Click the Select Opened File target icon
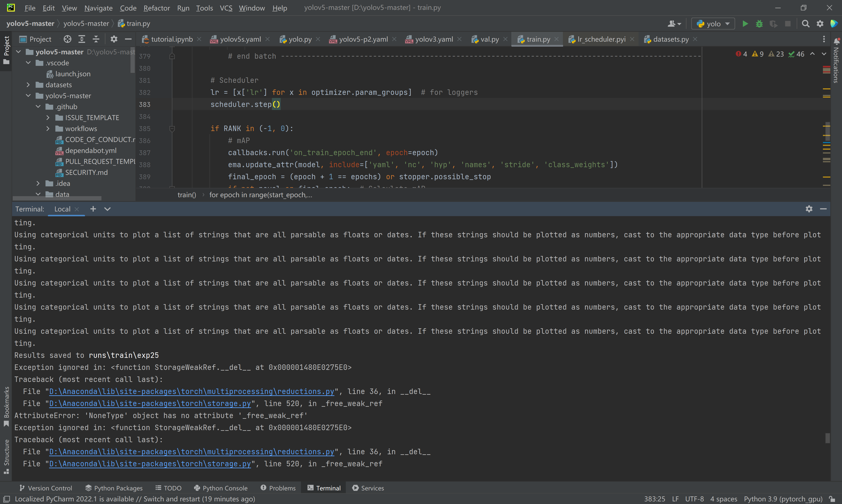842x504 pixels. (x=67, y=39)
